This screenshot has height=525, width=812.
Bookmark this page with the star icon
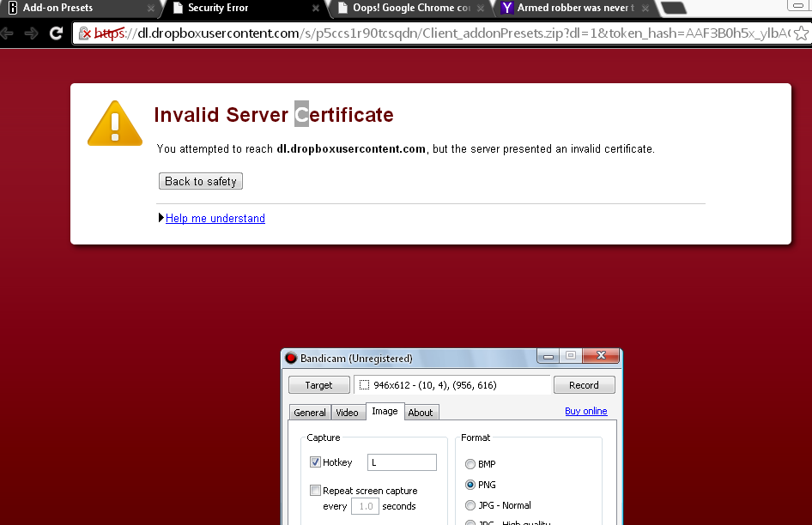[x=801, y=33]
